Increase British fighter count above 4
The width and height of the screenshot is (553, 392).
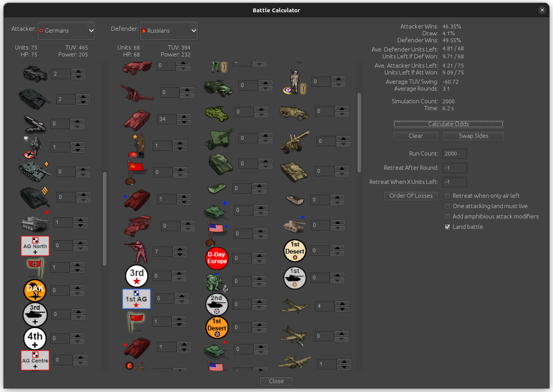(342, 303)
